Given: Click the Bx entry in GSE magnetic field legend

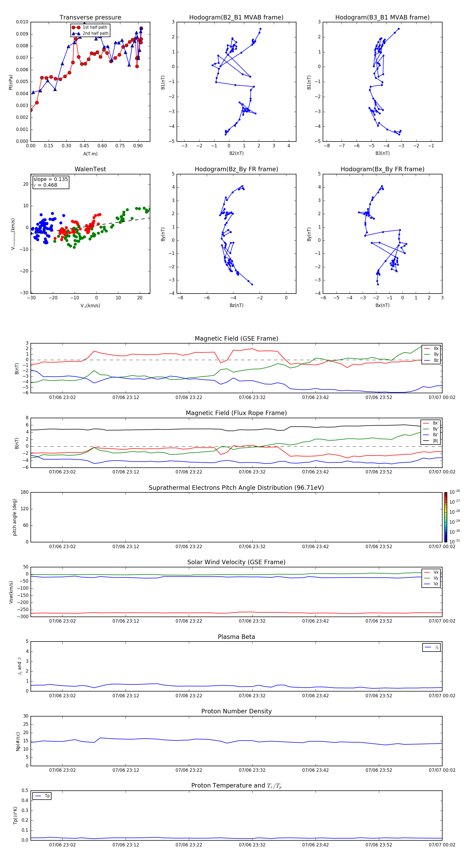Looking at the screenshot, I should pos(431,349).
